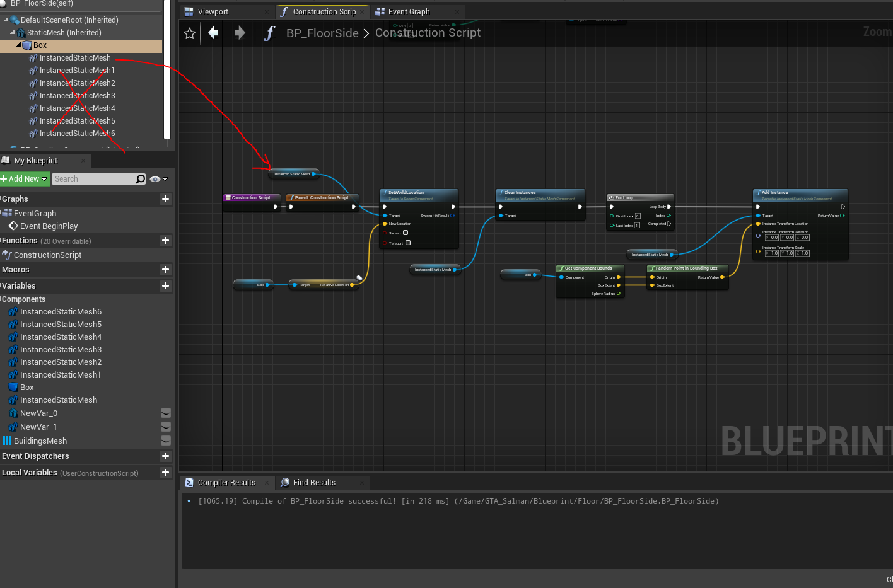Click the Event BeginPlay diamond icon

point(13,226)
